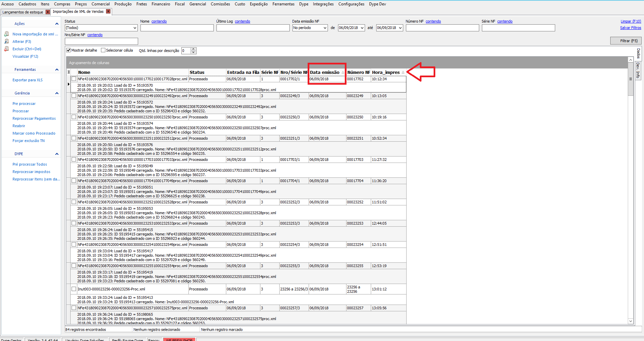Check the row for NF 00017702/1
The image size is (644, 341).
[x=74, y=79]
